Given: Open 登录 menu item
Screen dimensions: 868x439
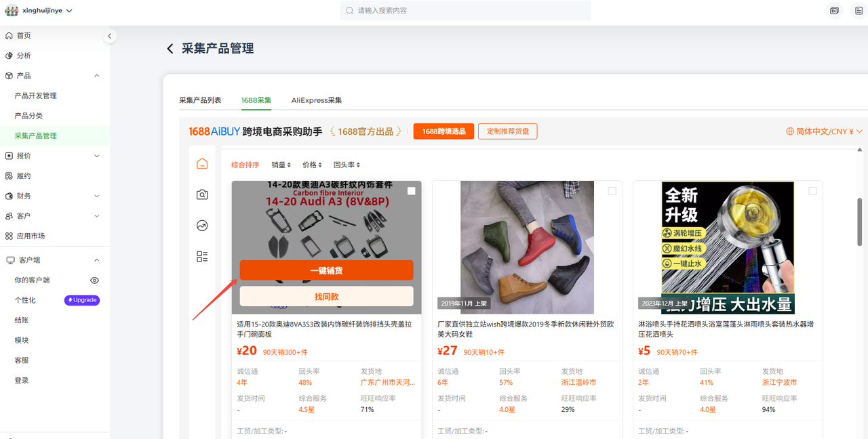Looking at the screenshot, I should click(22, 381).
